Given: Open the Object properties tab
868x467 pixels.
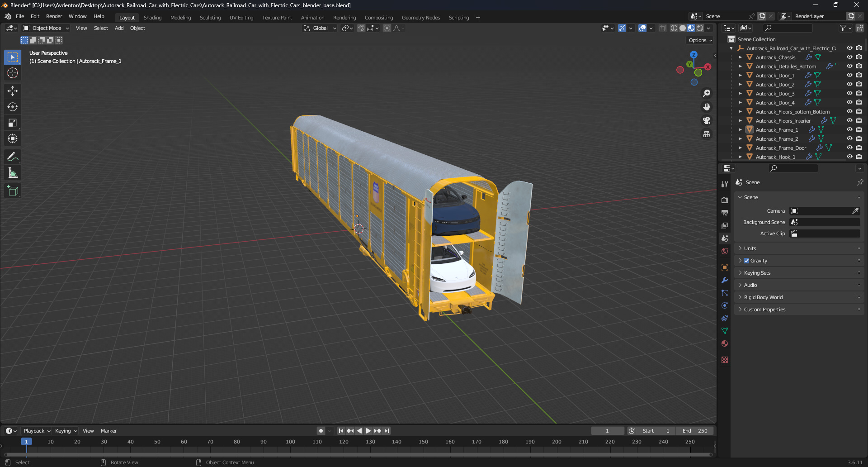Looking at the screenshot, I should click(x=725, y=267).
